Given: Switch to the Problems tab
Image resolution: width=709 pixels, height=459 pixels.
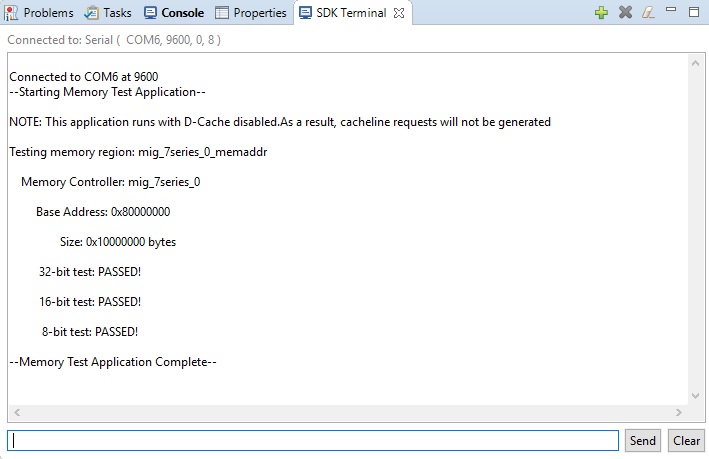Looking at the screenshot, I should pyautogui.click(x=39, y=13).
